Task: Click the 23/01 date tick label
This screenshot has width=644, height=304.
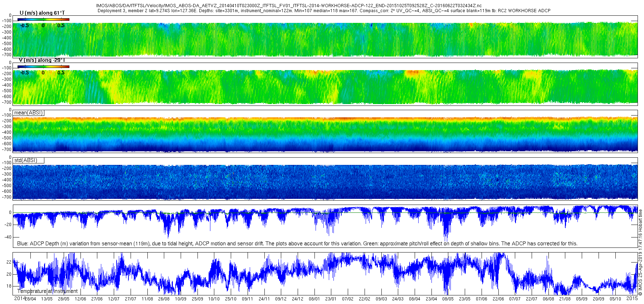Action: 331,299
